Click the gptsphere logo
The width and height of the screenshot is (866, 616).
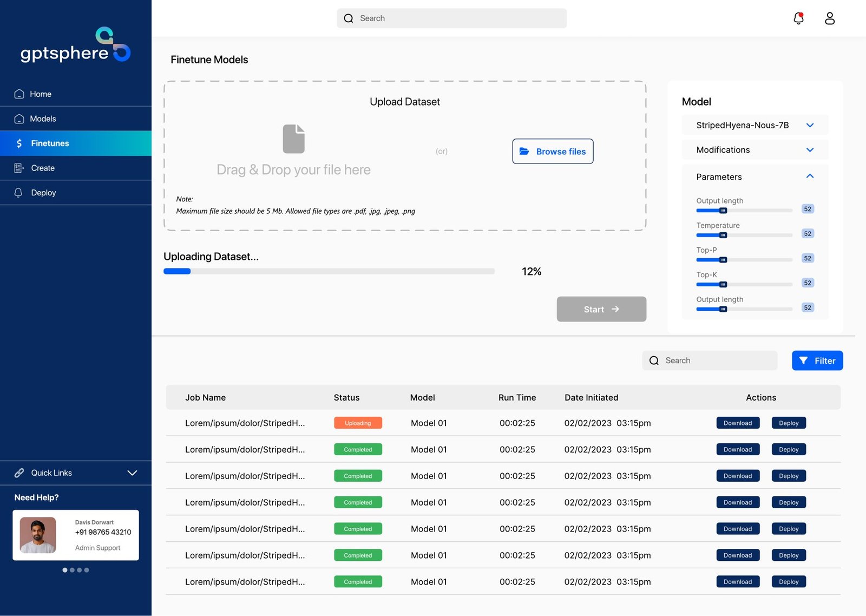[x=75, y=45]
